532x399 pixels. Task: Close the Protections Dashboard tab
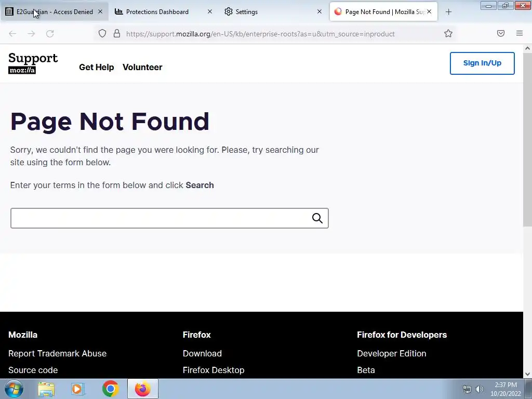(x=210, y=11)
